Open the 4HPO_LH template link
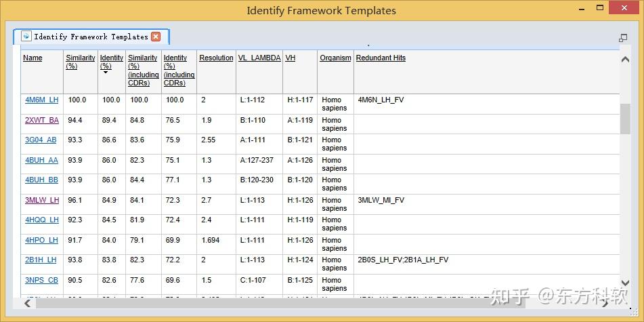Screen dimensions: 644x322 point(41,240)
